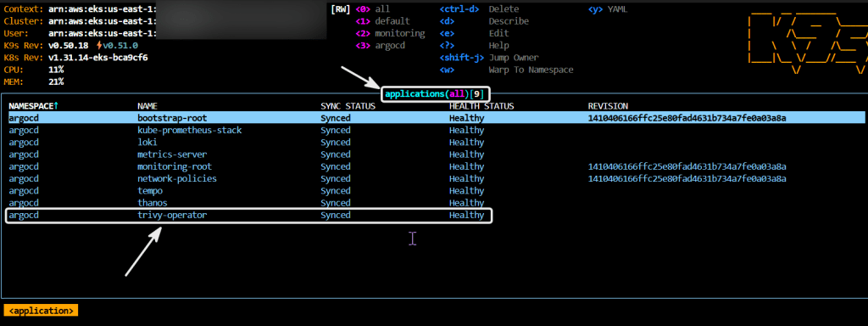Choose the <3> argocd namespace shortcut
This screenshot has height=326, width=868.
pos(381,46)
